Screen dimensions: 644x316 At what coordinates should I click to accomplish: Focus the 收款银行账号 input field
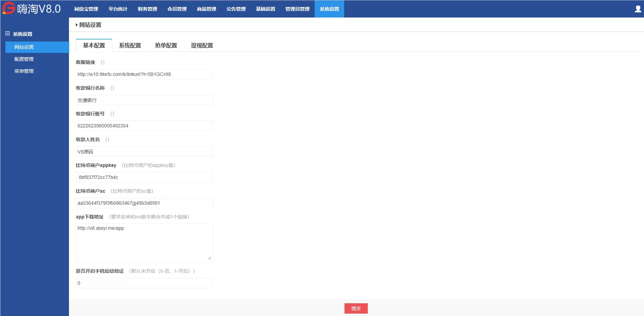pyautogui.click(x=144, y=126)
